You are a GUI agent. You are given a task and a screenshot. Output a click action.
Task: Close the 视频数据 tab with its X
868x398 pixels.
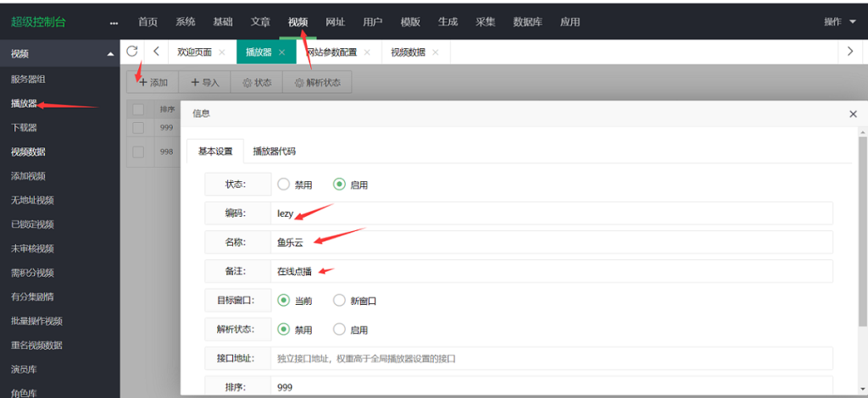tap(436, 53)
